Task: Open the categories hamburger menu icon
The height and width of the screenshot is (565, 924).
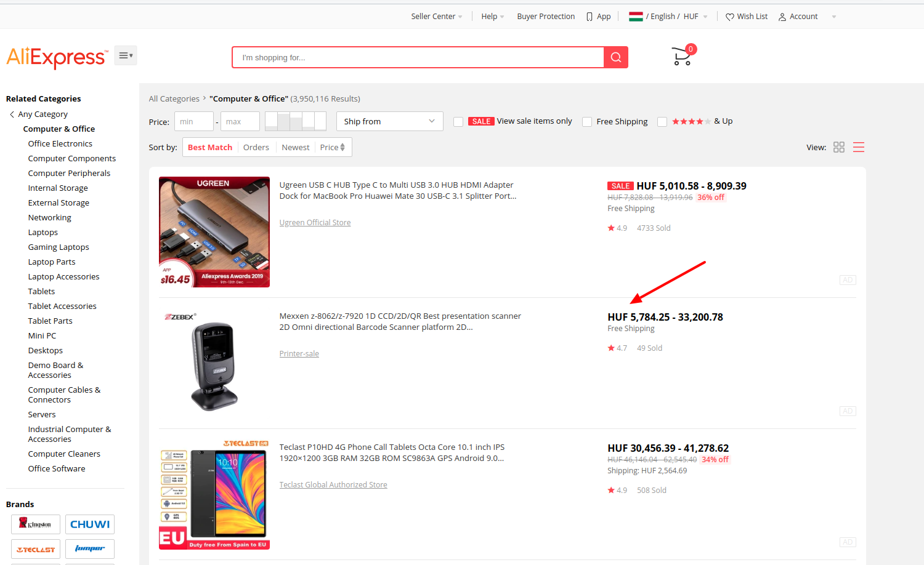Action: [x=126, y=55]
